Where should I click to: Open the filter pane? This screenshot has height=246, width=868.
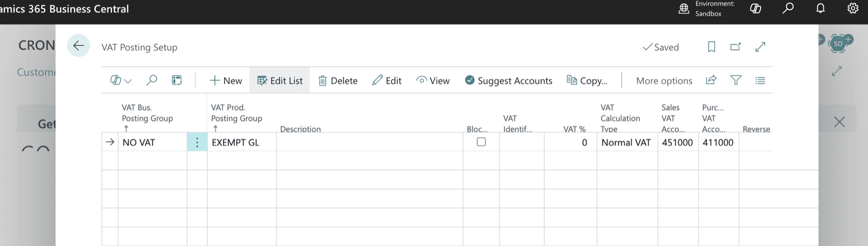point(736,80)
